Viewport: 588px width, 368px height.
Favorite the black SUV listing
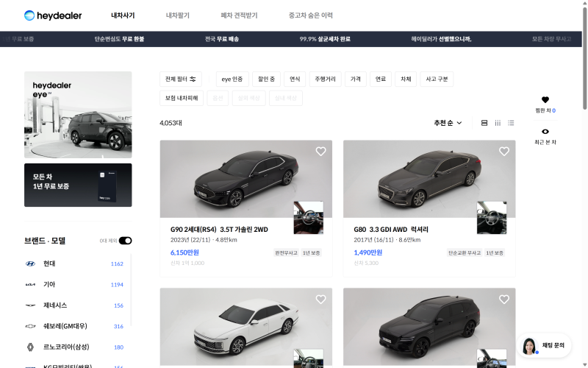coord(504,300)
